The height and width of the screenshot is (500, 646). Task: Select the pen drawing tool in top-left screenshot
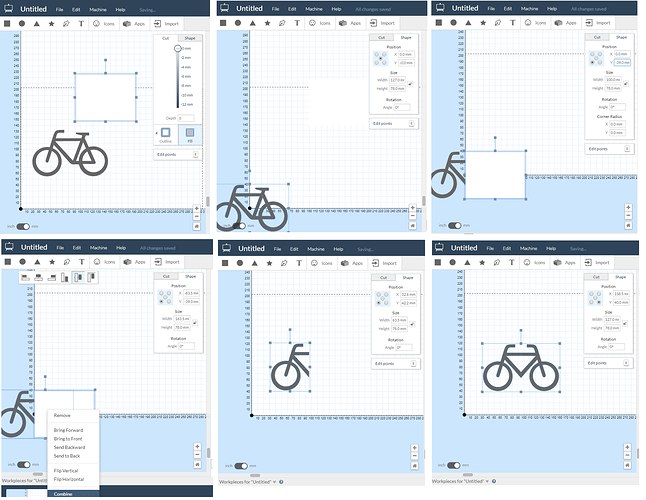[x=66, y=23]
